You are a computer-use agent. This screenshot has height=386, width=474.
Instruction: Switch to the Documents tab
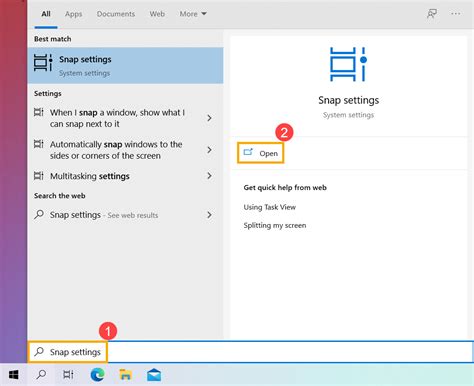(116, 14)
